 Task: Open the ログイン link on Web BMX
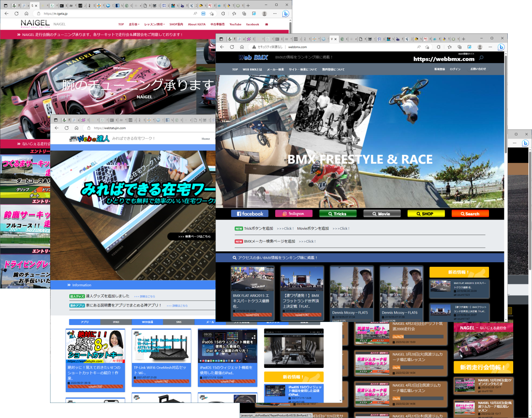click(x=455, y=69)
